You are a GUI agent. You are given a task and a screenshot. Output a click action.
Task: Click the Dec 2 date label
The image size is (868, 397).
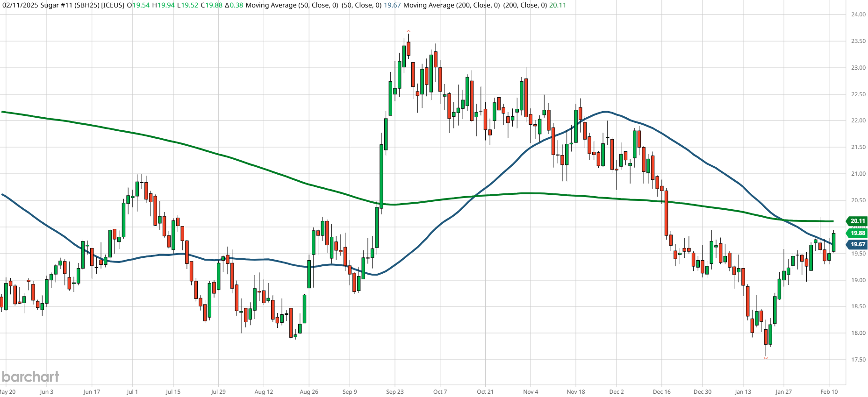617,392
